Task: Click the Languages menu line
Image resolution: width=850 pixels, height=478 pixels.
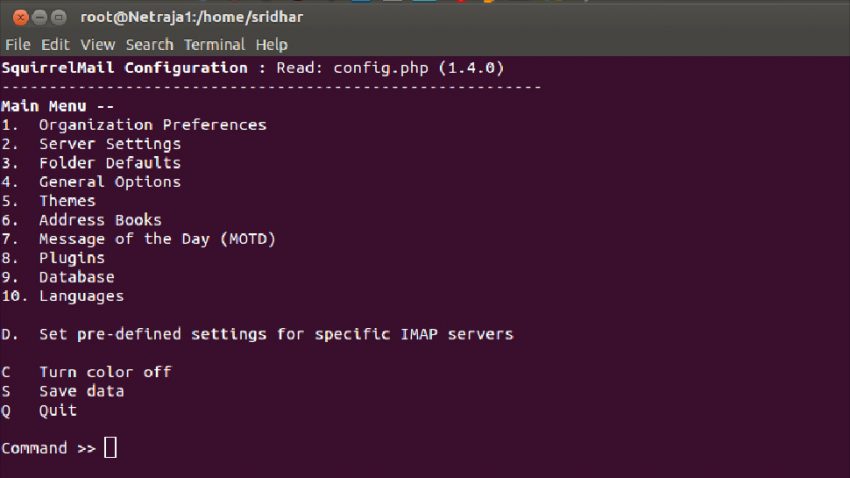Action: coord(81,296)
